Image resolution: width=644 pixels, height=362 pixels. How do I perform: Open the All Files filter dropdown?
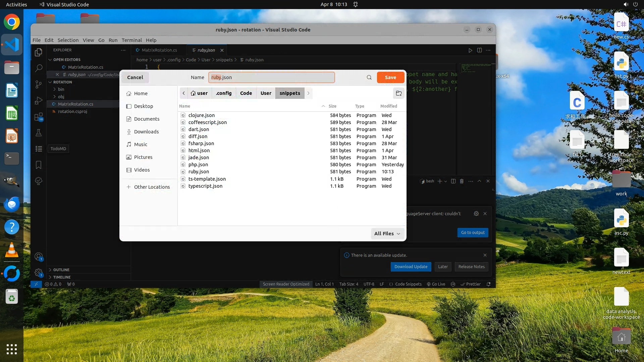(x=387, y=234)
